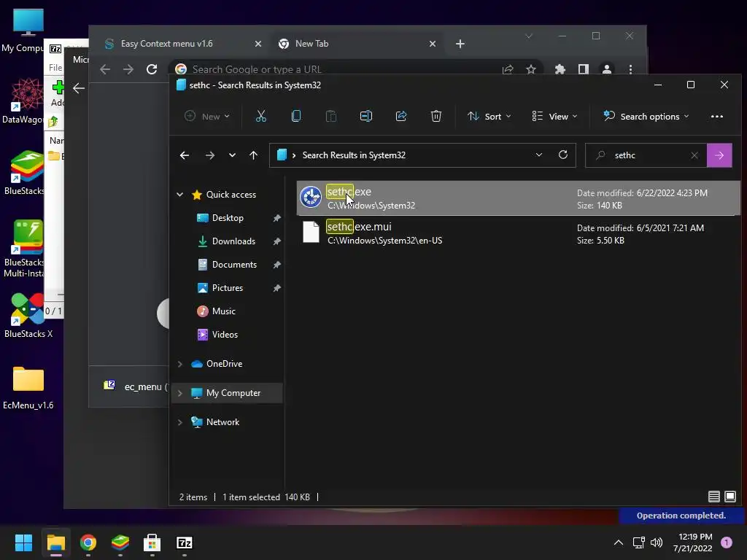This screenshot has width=747, height=560.
Task: Open Documents in Quick access
Action: click(x=234, y=264)
